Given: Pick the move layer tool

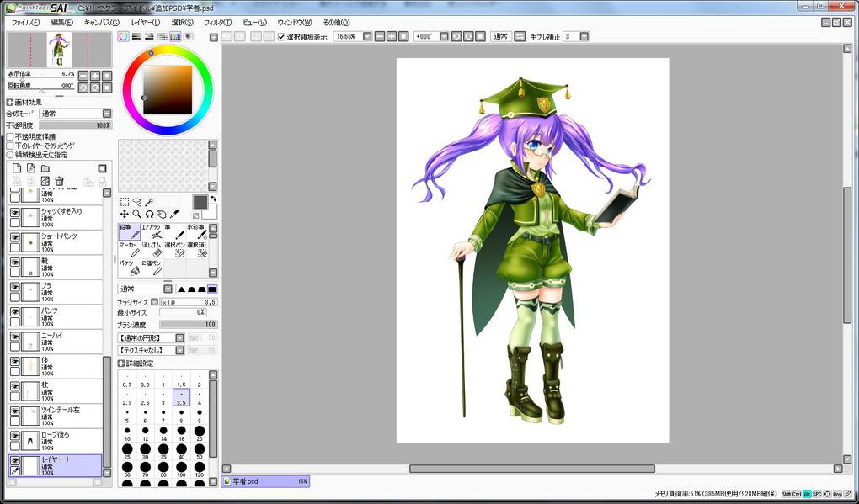Looking at the screenshot, I should [x=125, y=214].
